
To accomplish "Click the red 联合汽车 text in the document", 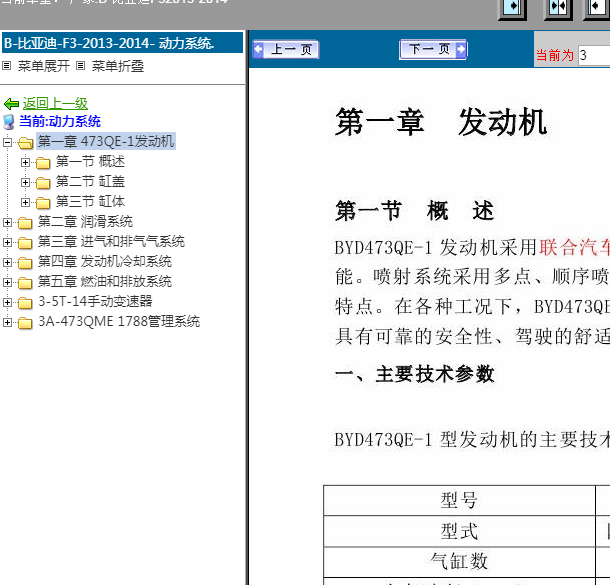I will tap(575, 247).
